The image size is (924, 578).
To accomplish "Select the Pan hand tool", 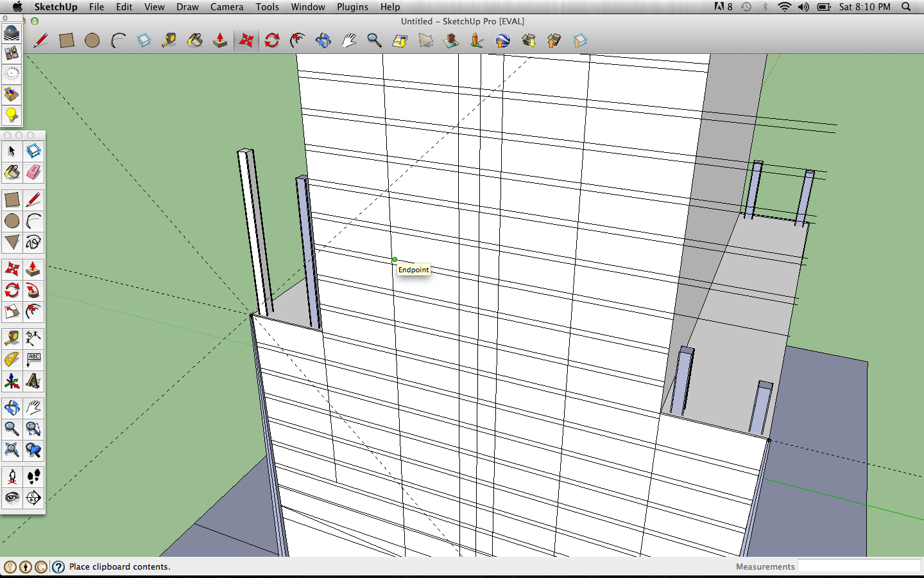I will click(x=33, y=407).
